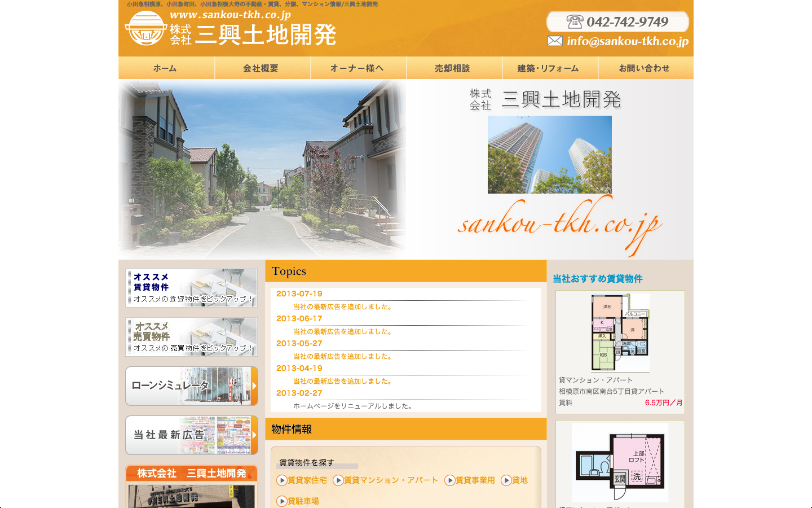The height and width of the screenshot is (508, 812).
Task: Open the 2013-06-17 topic announcement link
Action: point(342,332)
